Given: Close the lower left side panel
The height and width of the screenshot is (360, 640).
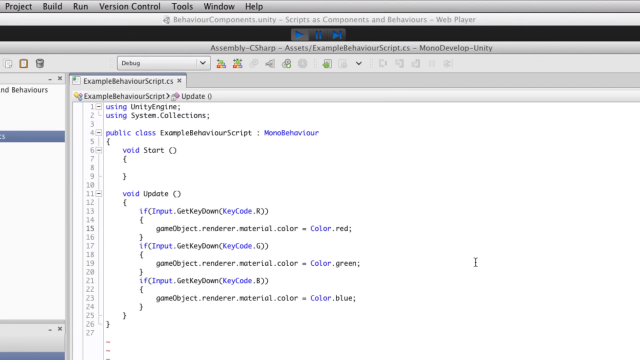Looking at the screenshot, I should tap(60, 329).
